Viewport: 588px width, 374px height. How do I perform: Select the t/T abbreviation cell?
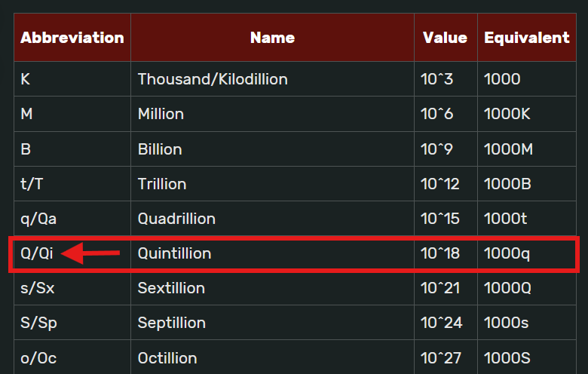[x=33, y=184]
